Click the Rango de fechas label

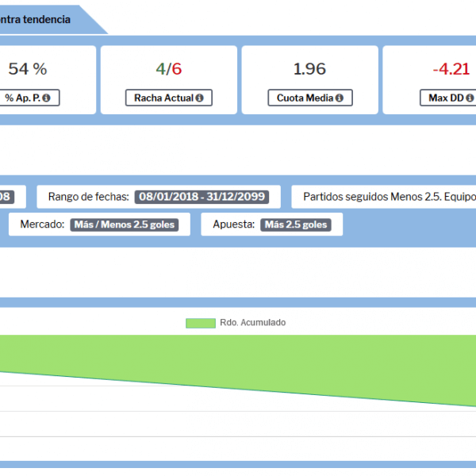point(89,197)
